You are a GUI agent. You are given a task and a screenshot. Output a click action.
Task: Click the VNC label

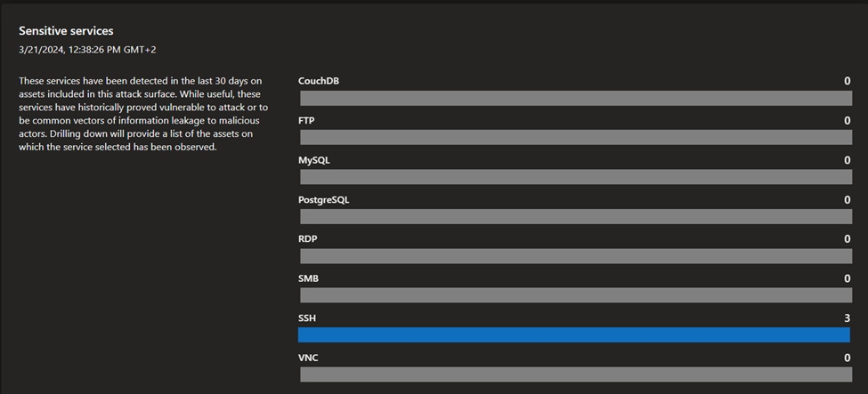[x=308, y=358]
